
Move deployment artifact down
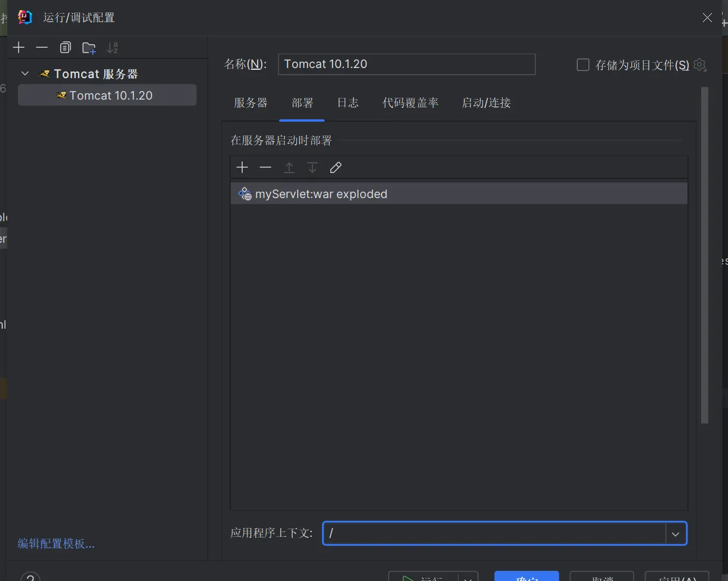[x=312, y=168]
